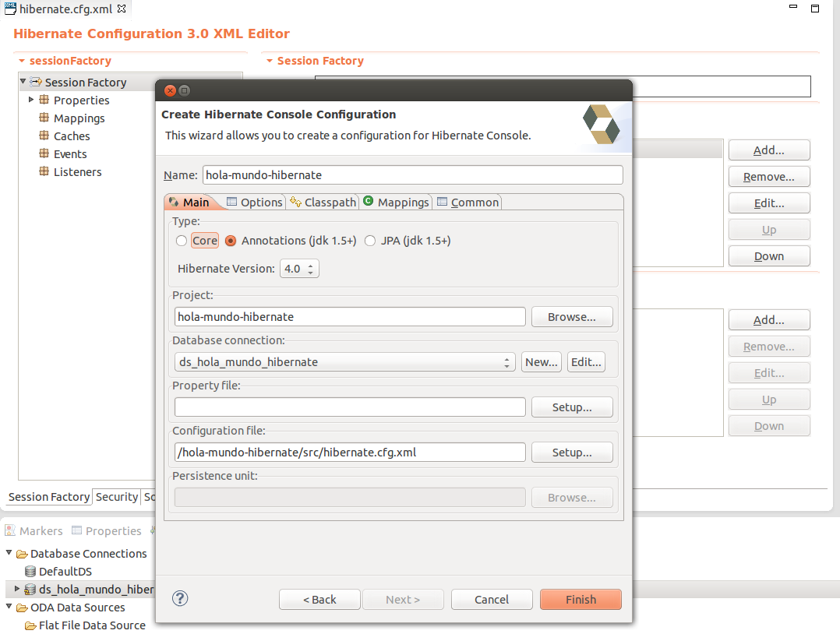Click the Markers view icon

tap(10, 530)
